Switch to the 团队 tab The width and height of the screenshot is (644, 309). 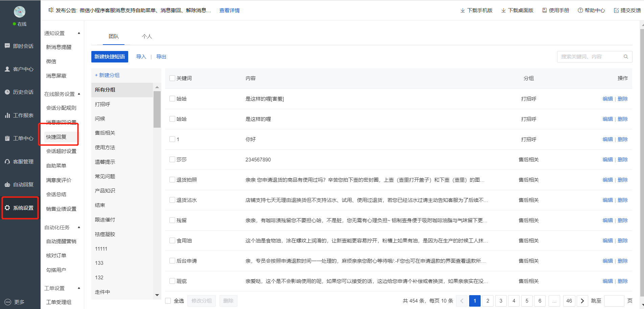coord(114,36)
